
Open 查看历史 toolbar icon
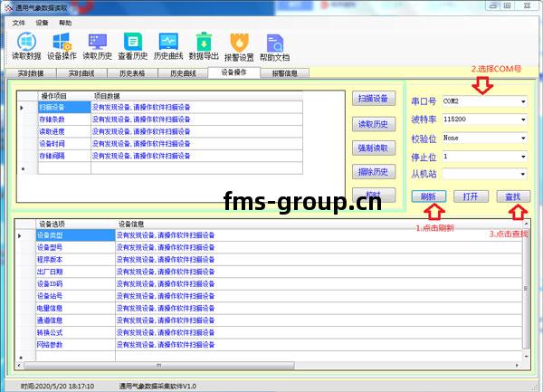pyautogui.click(x=132, y=43)
